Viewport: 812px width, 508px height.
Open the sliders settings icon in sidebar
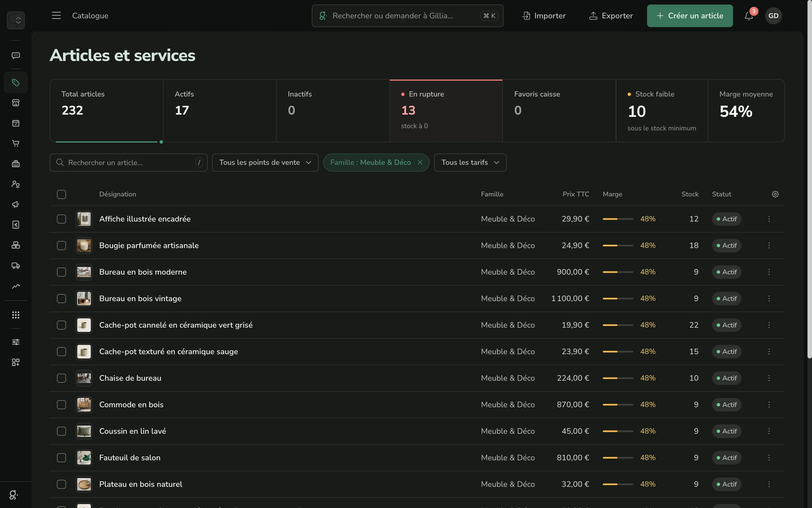coord(16,342)
